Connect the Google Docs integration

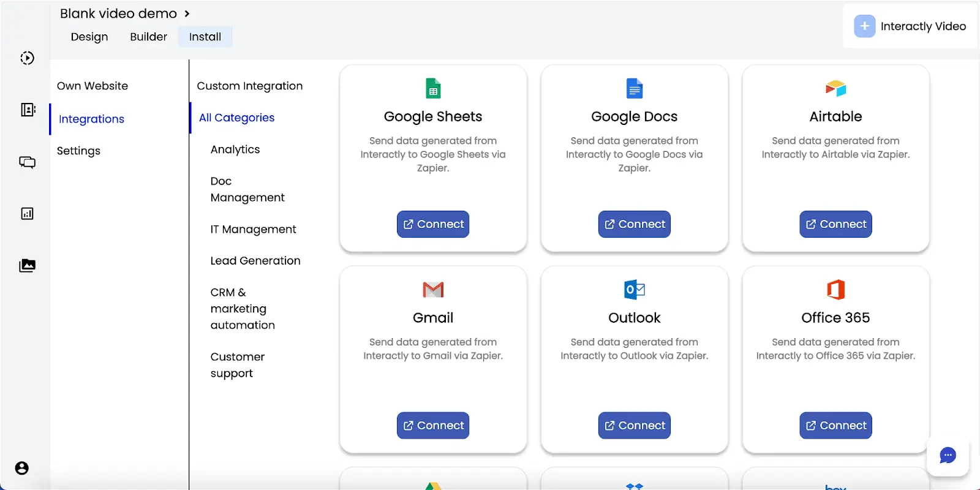click(635, 224)
